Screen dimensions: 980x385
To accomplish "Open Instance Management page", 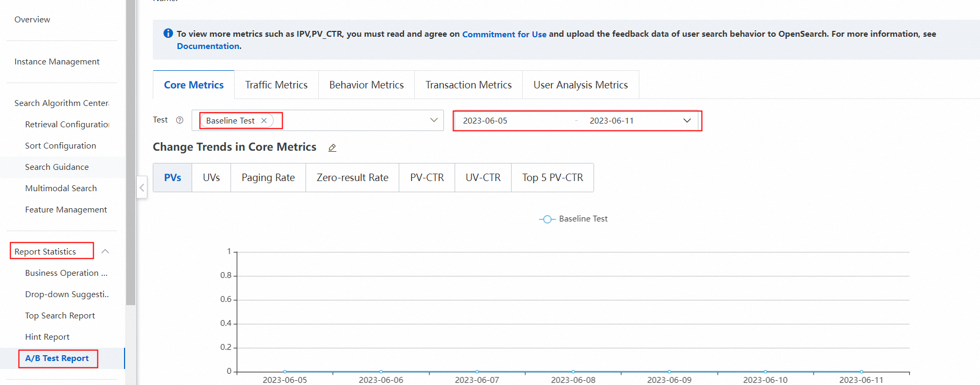I will click(x=57, y=62).
